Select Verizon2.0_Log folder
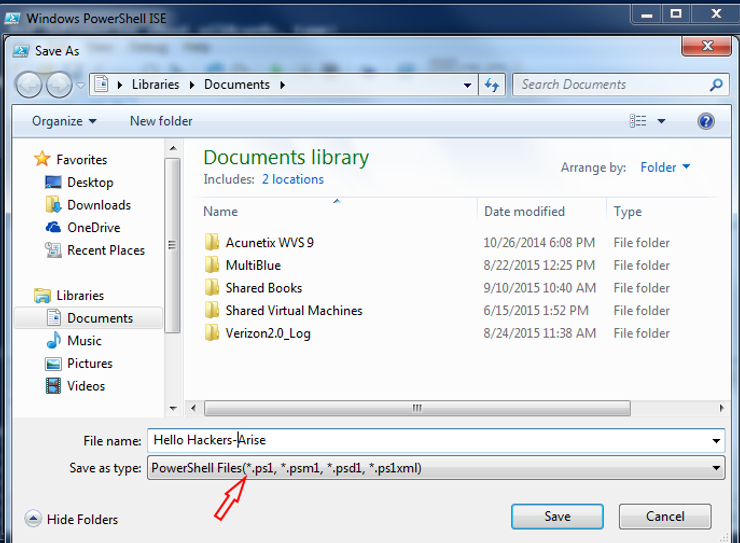 (x=268, y=334)
